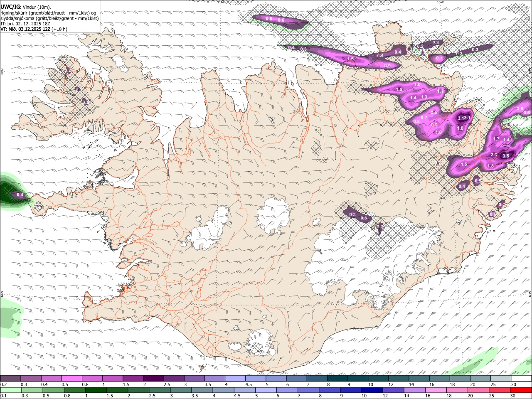Viewport: 532px width, 399px height.
Task: Select the lavender 4 swatch in upper legend
Action: (235, 379)
